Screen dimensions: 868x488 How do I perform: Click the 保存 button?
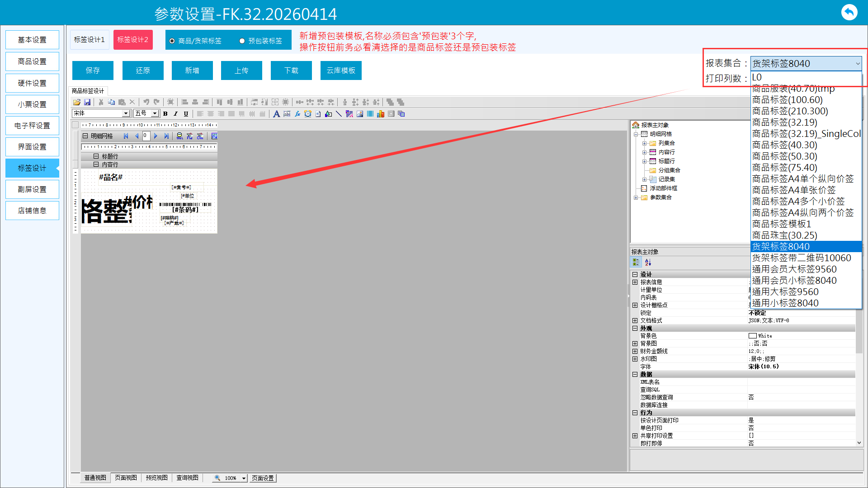[93, 70]
